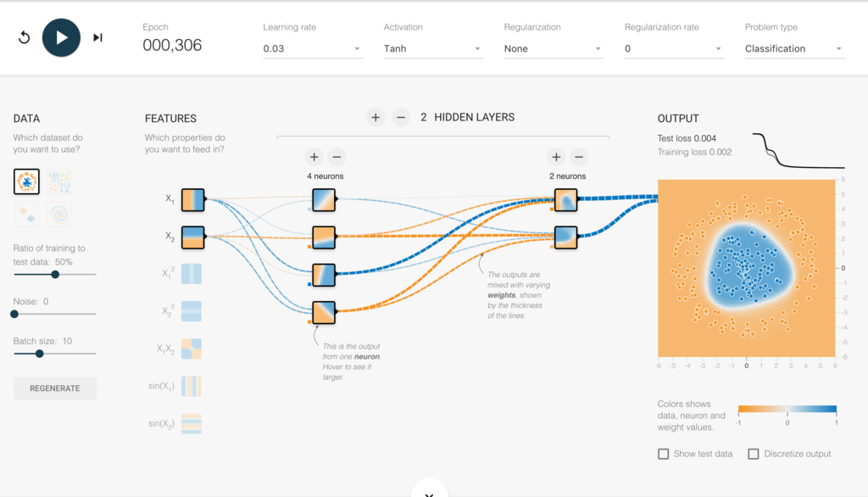Select the Gaussian dataset thumbnail

click(x=26, y=215)
